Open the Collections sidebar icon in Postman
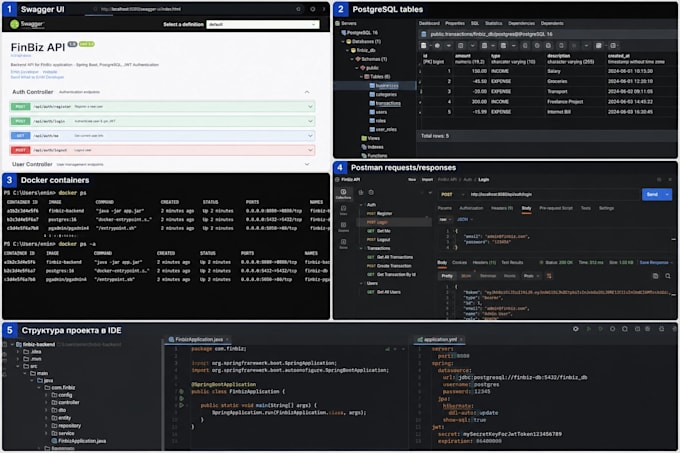This screenshot has width=680, height=453. (343, 194)
